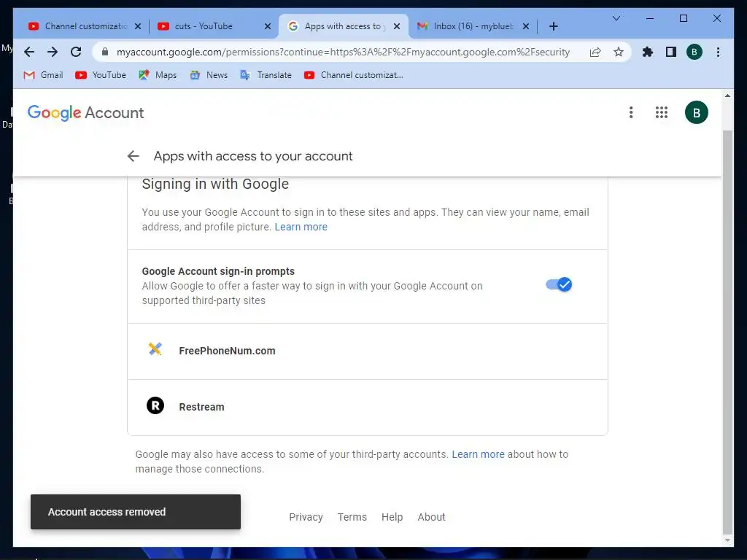747x560 pixels.
Task: Click back arrow beside Apps with access
Action: click(x=133, y=156)
